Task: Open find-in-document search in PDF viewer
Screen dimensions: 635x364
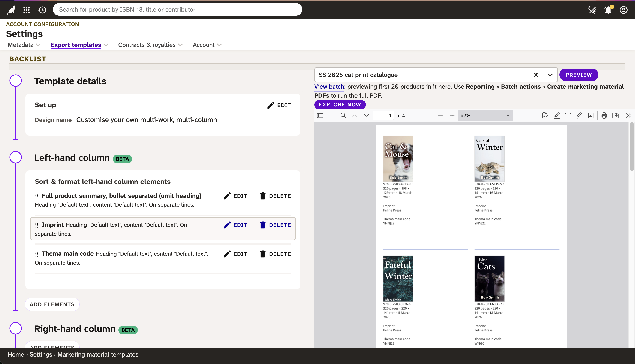Action: click(343, 115)
